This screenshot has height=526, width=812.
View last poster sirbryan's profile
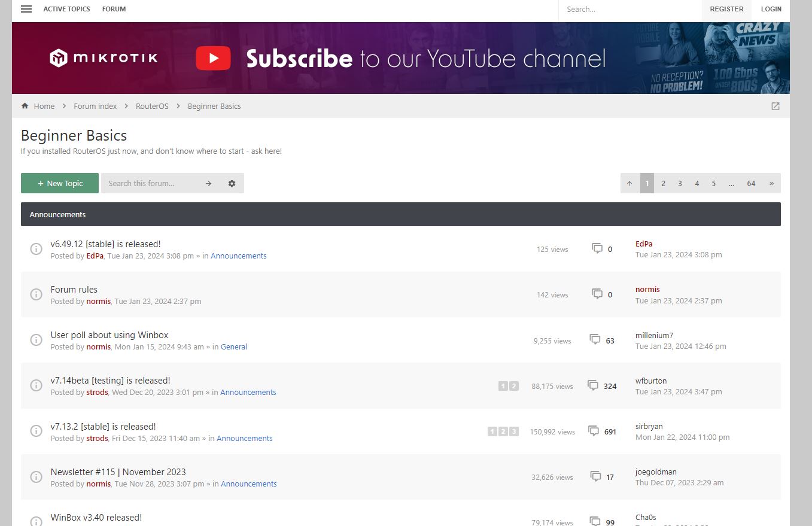[x=649, y=426]
